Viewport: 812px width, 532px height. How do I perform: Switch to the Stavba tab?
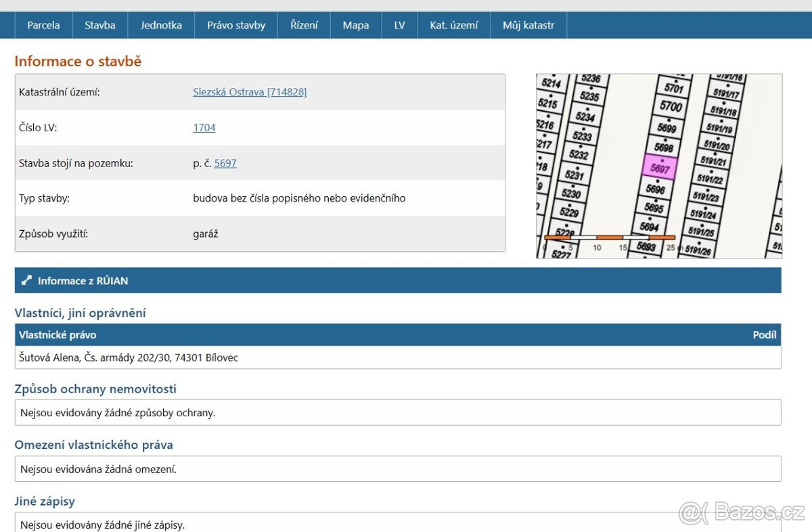coord(99,24)
